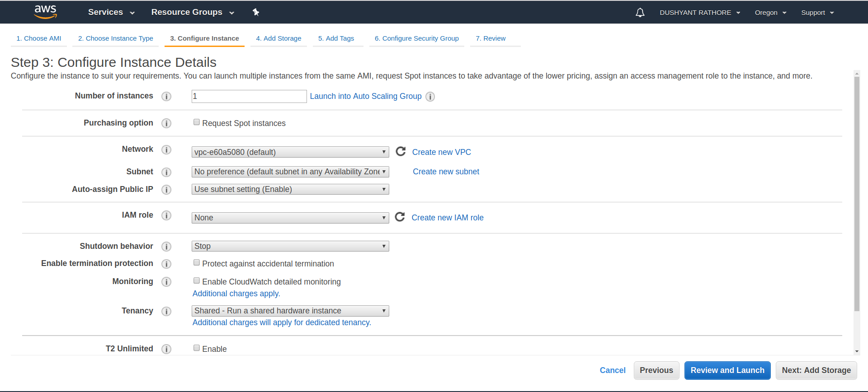
Task: Expand the Resource Groups menu
Action: point(193,12)
